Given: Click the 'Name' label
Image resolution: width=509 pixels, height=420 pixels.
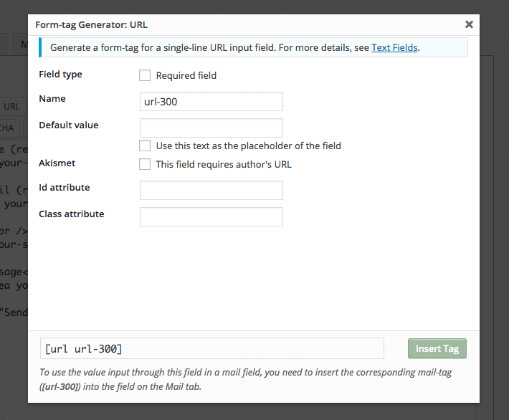Looking at the screenshot, I should [52, 98].
